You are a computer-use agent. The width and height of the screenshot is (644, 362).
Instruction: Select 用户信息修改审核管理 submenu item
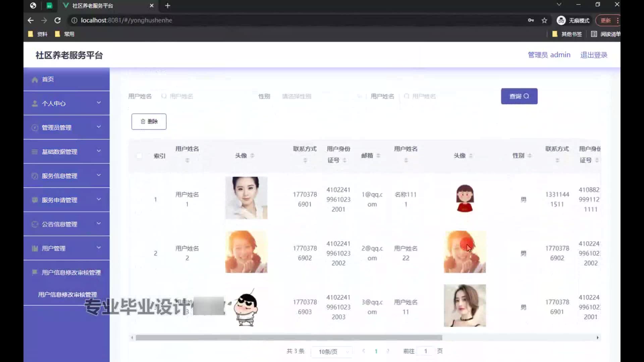tap(67, 295)
